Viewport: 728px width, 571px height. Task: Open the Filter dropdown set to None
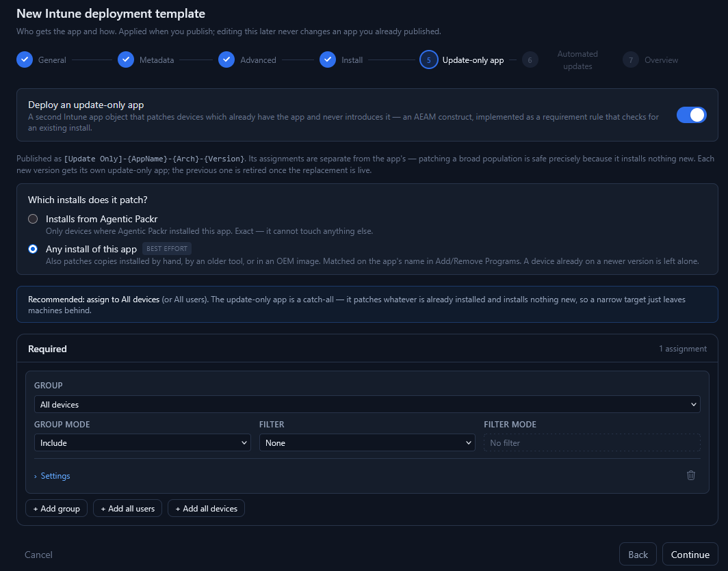coord(367,443)
